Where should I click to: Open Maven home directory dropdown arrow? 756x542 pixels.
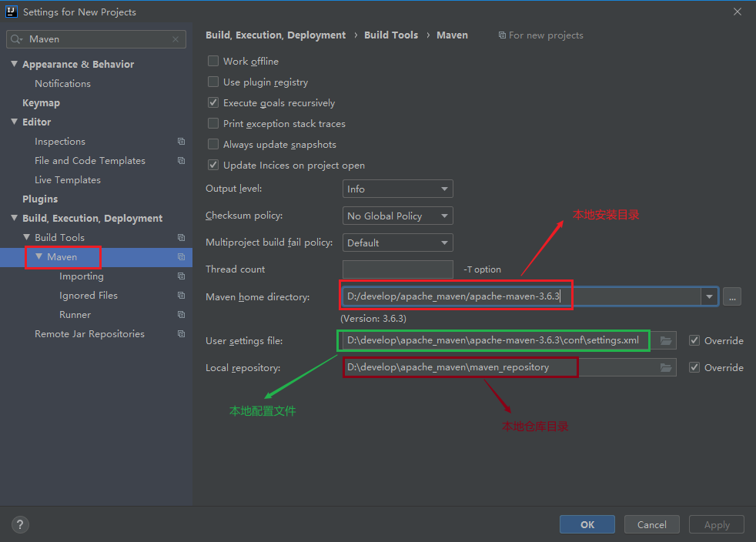pyautogui.click(x=709, y=296)
